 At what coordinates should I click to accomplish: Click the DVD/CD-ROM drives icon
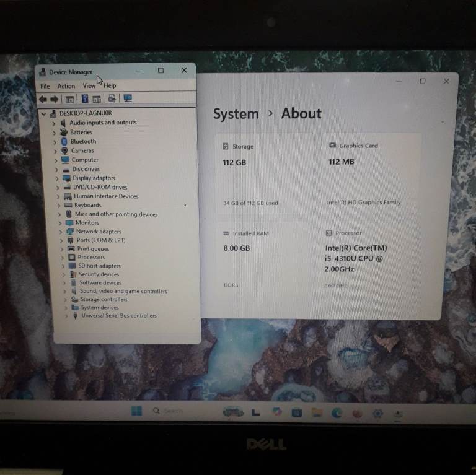(x=67, y=187)
